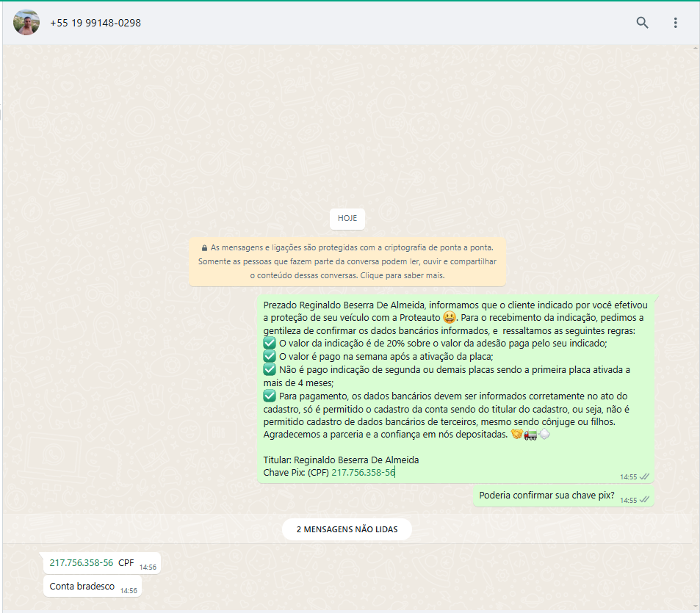
Task: Click the grinning emoji after Proteauto
Action: [x=450, y=317]
